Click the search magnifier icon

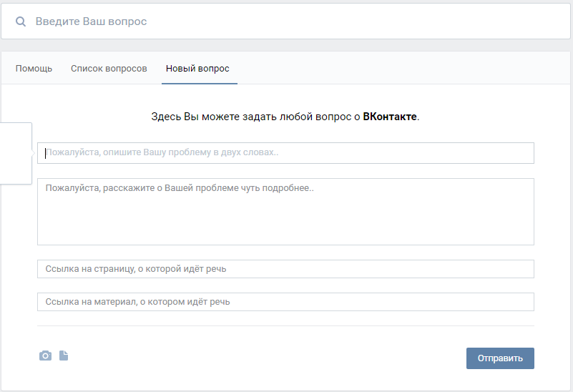click(21, 21)
